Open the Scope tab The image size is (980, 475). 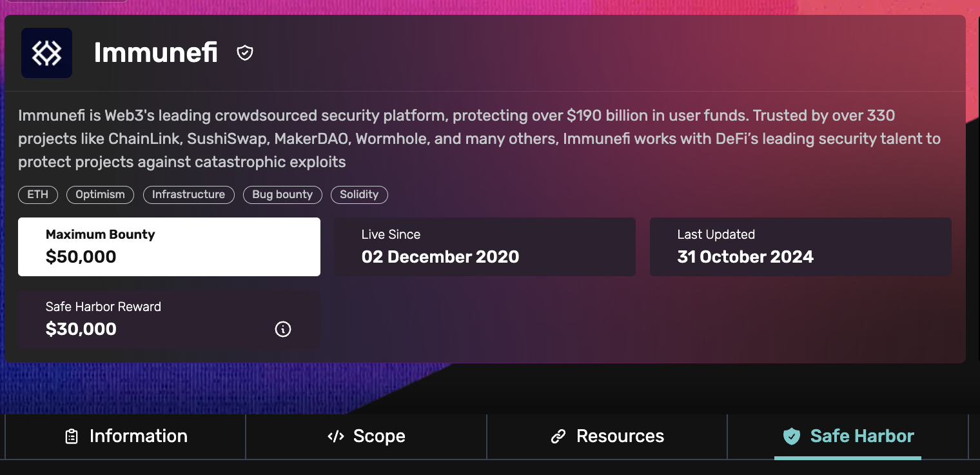pyautogui.click(x=366, y=437)
